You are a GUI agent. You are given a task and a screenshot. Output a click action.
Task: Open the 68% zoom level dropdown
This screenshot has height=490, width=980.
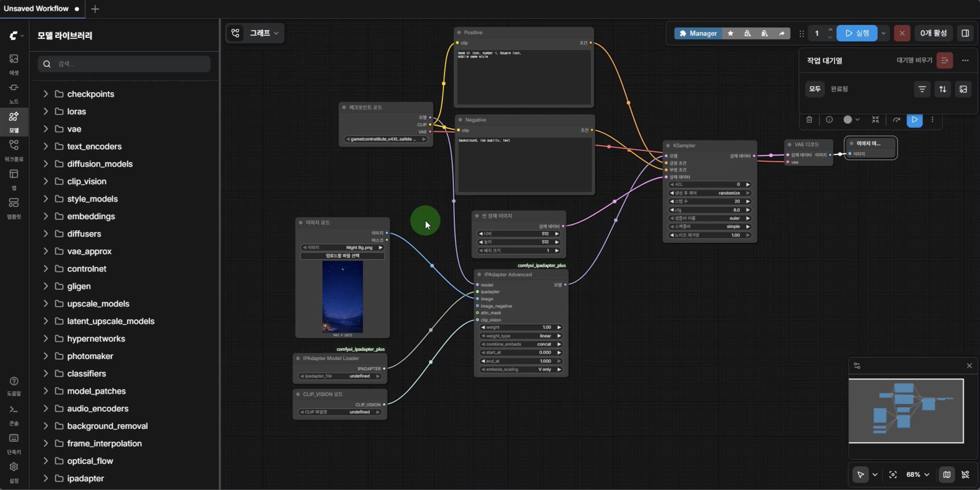pyautogui.click(x=918, y=474)
